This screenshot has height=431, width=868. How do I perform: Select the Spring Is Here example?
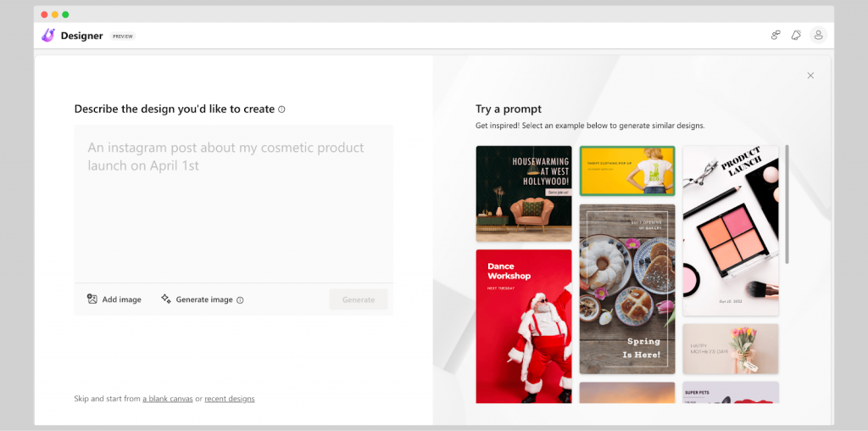click(x=627, y=288)
